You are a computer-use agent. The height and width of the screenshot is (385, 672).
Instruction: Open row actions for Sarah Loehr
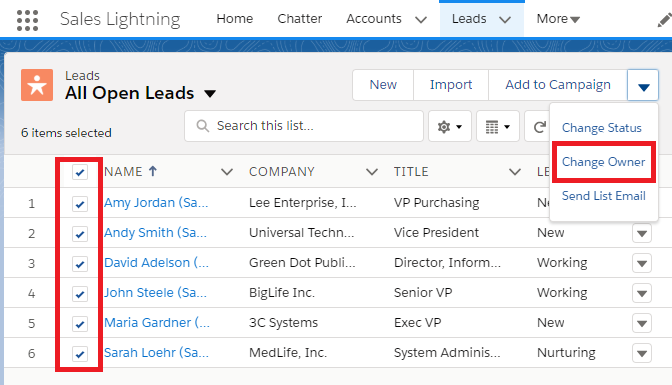coord(642,353)
